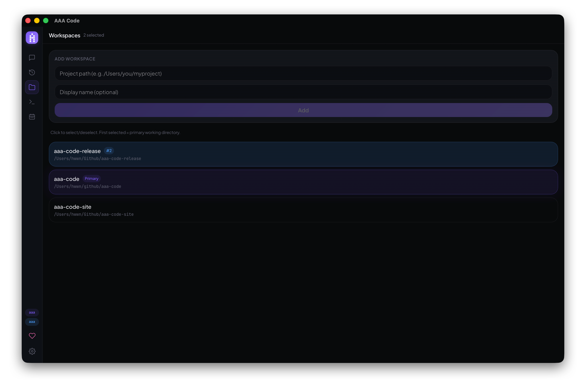Screen dimensions: 586x392
Task: Open the history clock icon in sidebar
Action: 32,73
